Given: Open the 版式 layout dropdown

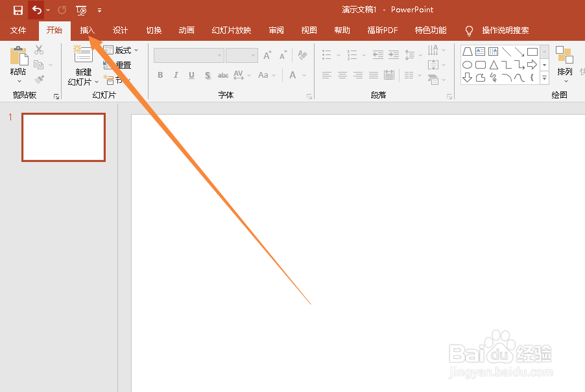Looking at the screenshot, I should click(x=121, y=50).
